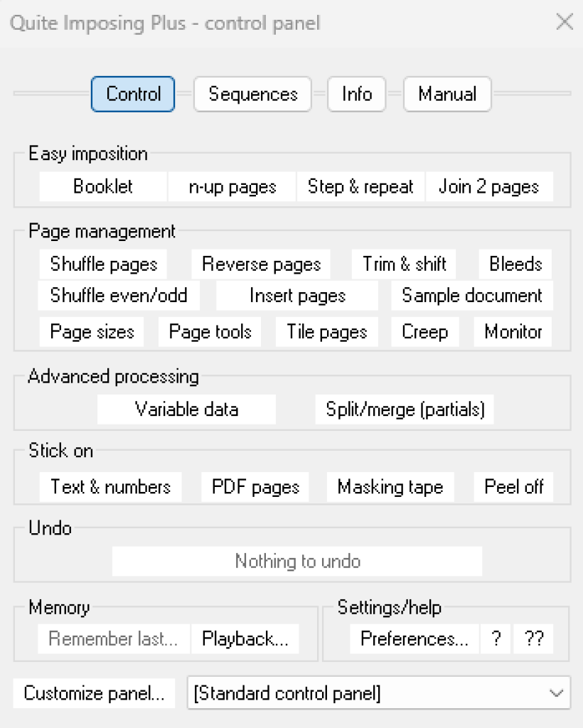Image resolution: width=583 pixels, height=728 pixels.
Task: Open Preferences settings
Action: [414, 639]
